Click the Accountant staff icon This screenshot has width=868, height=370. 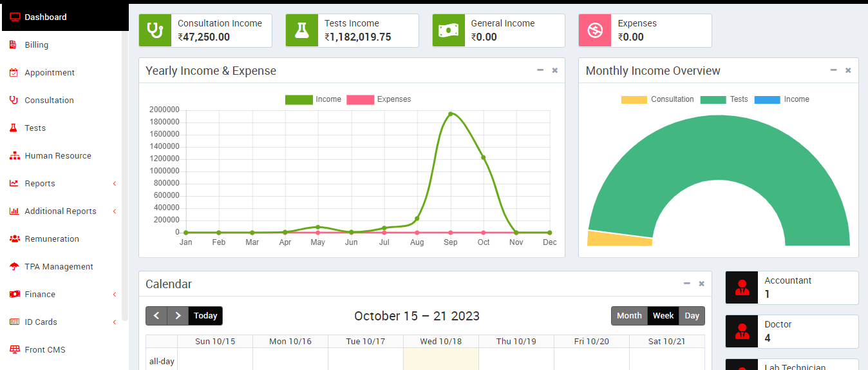(742, 287)
